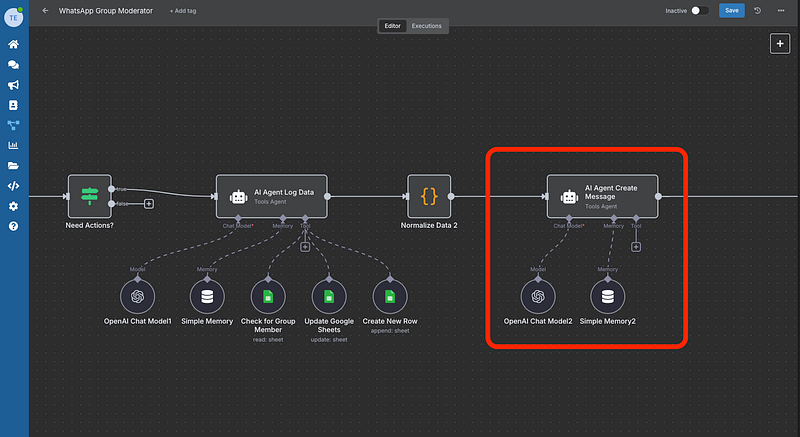Screen dimensions: 800x437
Task: Open workflow history clock icon
Action: [x=757, y=10]
